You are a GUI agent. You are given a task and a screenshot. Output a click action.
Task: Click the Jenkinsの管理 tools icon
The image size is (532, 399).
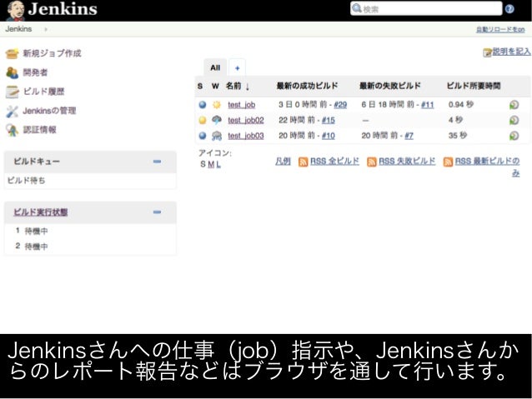(x=13, y=111)
